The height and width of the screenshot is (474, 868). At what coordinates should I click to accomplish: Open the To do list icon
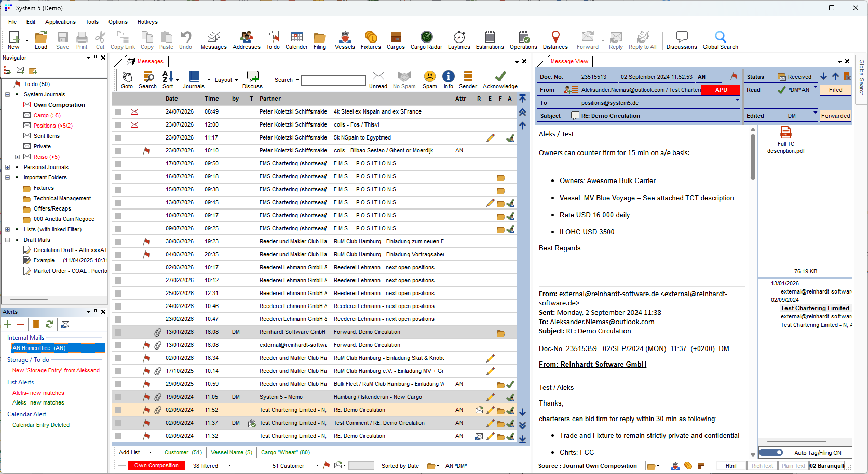tap(273, 40)
